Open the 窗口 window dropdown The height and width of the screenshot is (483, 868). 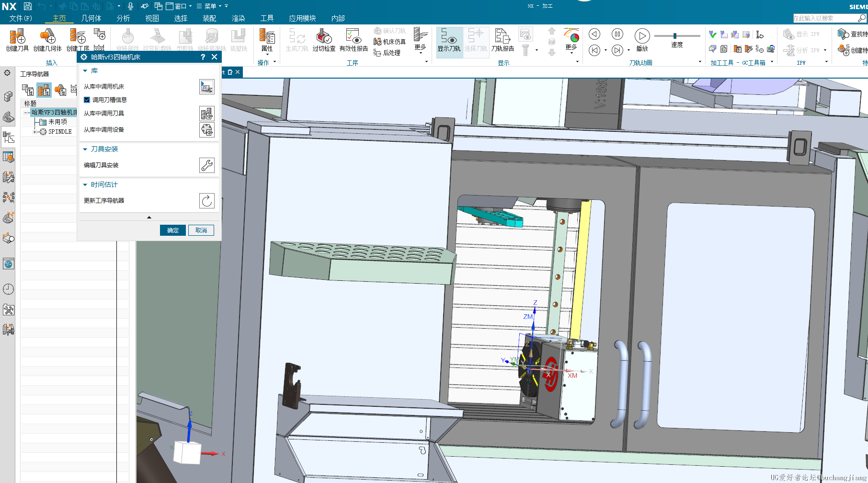pos(179,6)
